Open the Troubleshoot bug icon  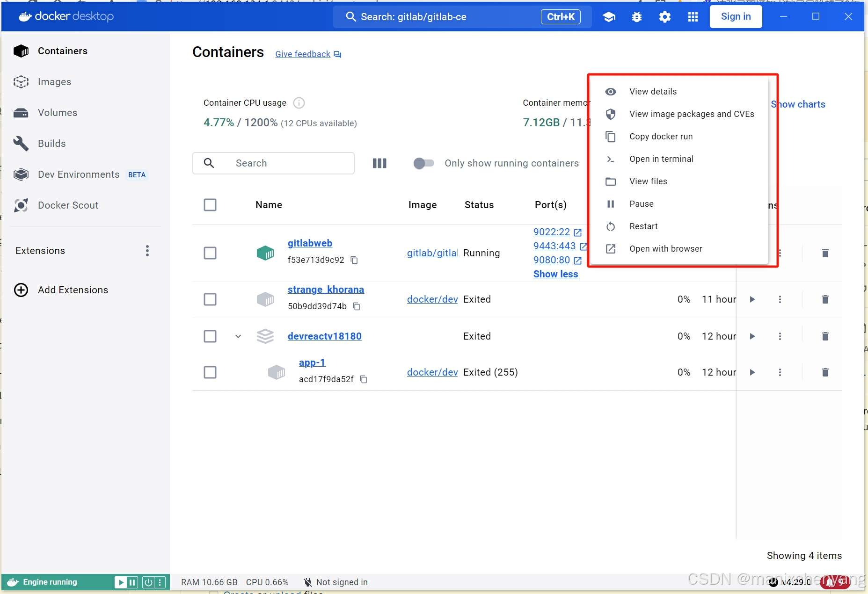[637, 17]
